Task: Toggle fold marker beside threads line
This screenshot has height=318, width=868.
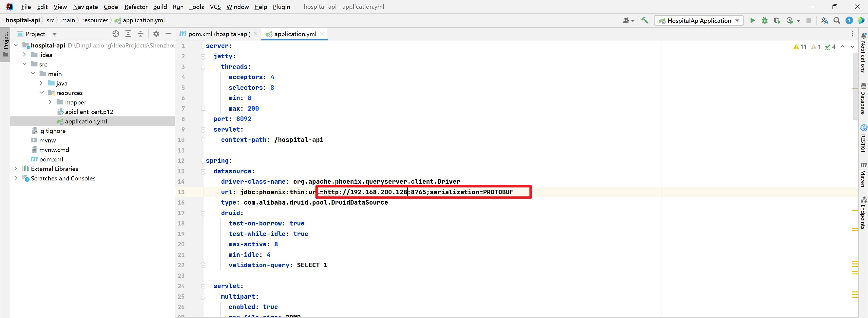Action: [x=203, y=67]
